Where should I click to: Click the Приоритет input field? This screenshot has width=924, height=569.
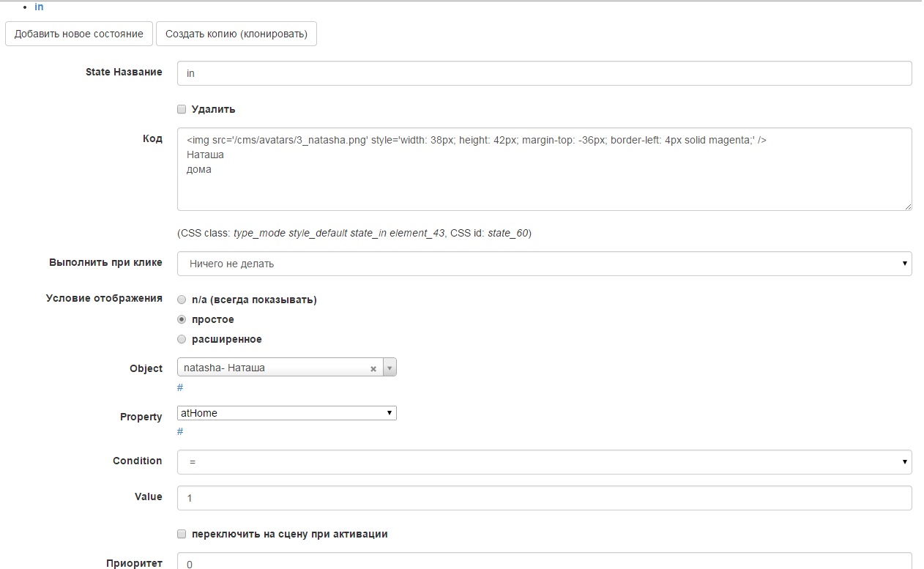pos(544,562)
